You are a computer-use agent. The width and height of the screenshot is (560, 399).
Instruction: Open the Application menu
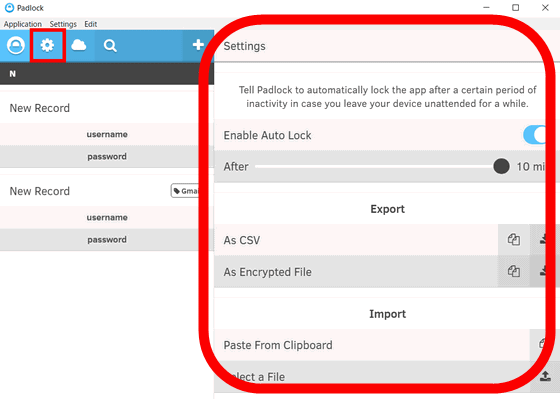point(22,24)
